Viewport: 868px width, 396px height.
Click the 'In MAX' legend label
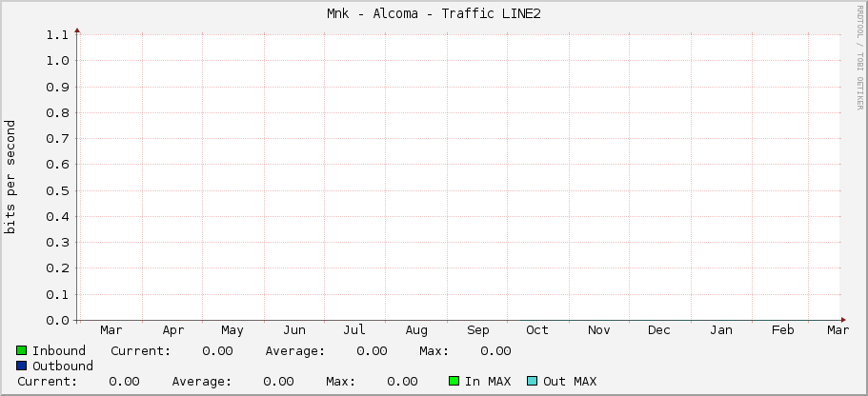pos(488,381)
